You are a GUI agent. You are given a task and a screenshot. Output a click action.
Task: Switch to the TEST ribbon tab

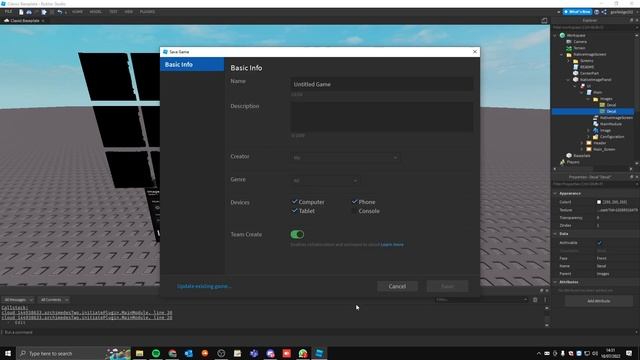point(113,12)
